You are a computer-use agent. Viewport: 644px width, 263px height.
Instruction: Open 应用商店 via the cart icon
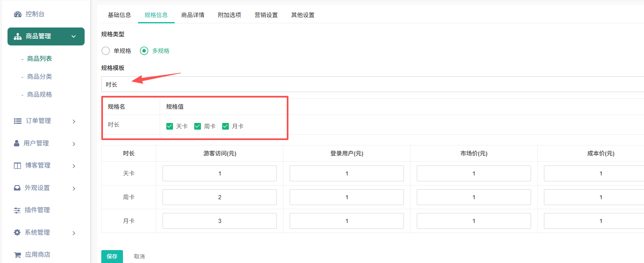click(x=17, y=255)
